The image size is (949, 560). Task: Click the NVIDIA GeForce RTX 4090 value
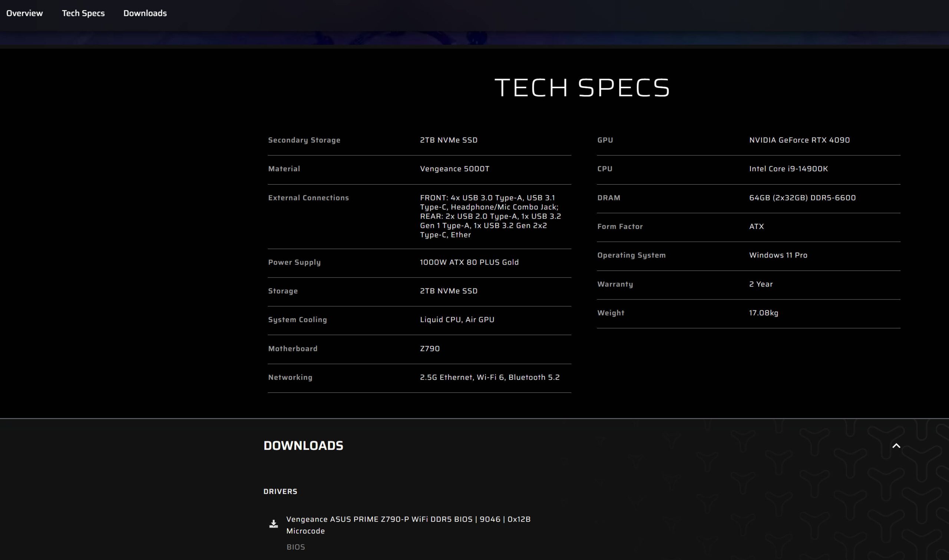(x=799, y=140)
